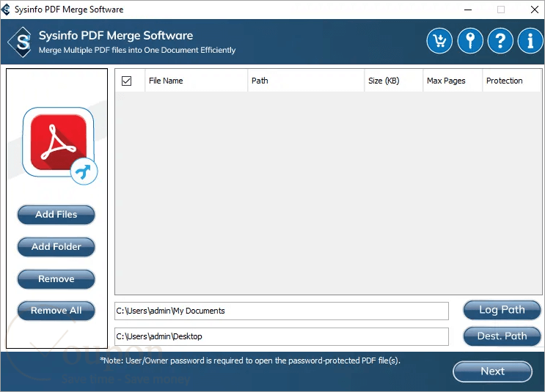Open the key activation icon
Screen dimensions: 545x392
click(470, 41)
